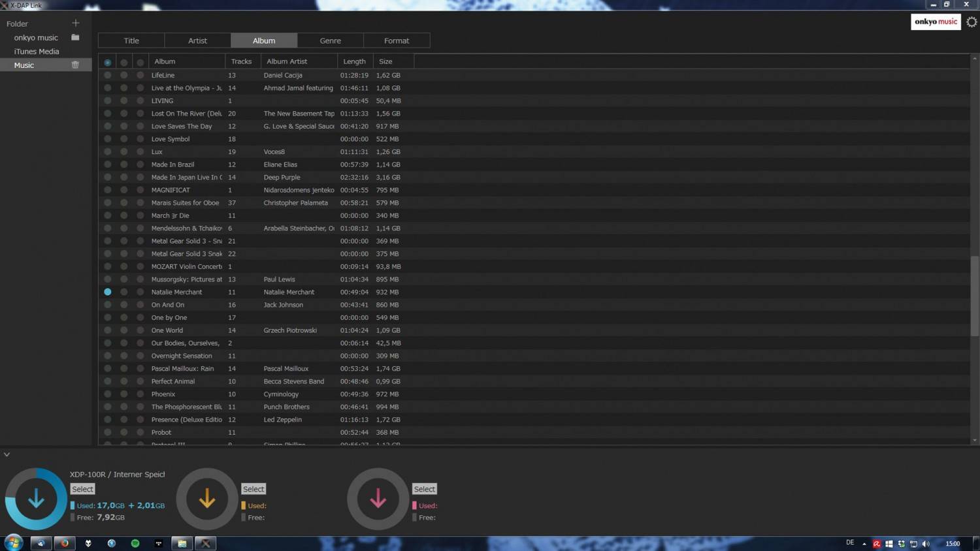Open the 15:00 system clock
The height and width of the screenshot is (551, 980).
(953, 543)
